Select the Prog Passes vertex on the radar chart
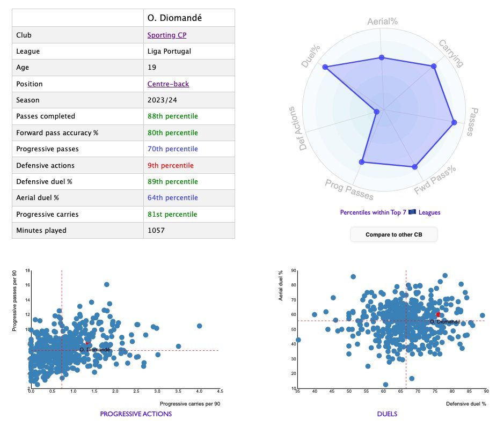Screen dimensions: 504x427 pyautogui.click(x=362, y=161)
